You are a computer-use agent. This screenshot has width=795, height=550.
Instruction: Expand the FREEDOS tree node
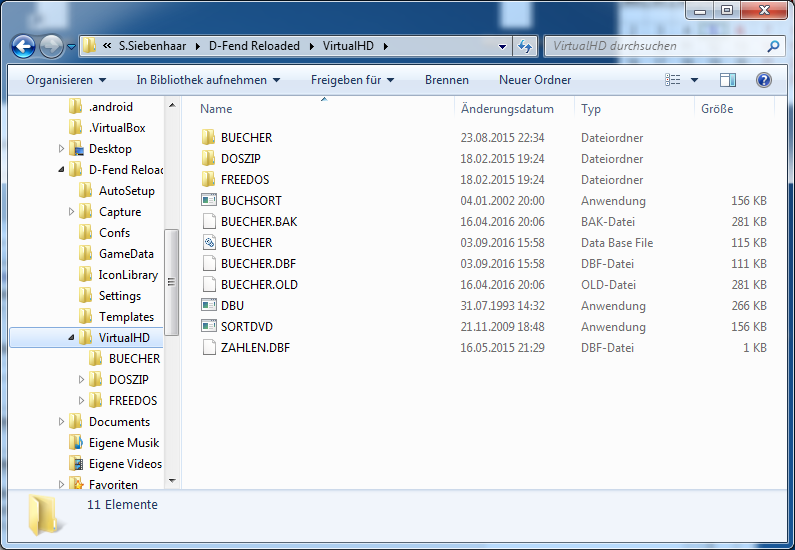pos(81,400)
